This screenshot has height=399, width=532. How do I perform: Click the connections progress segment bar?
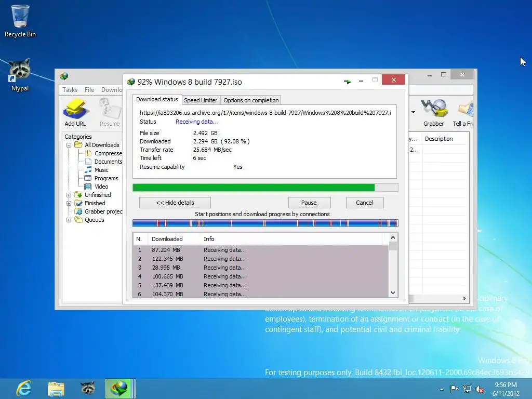tap(265, 223)
